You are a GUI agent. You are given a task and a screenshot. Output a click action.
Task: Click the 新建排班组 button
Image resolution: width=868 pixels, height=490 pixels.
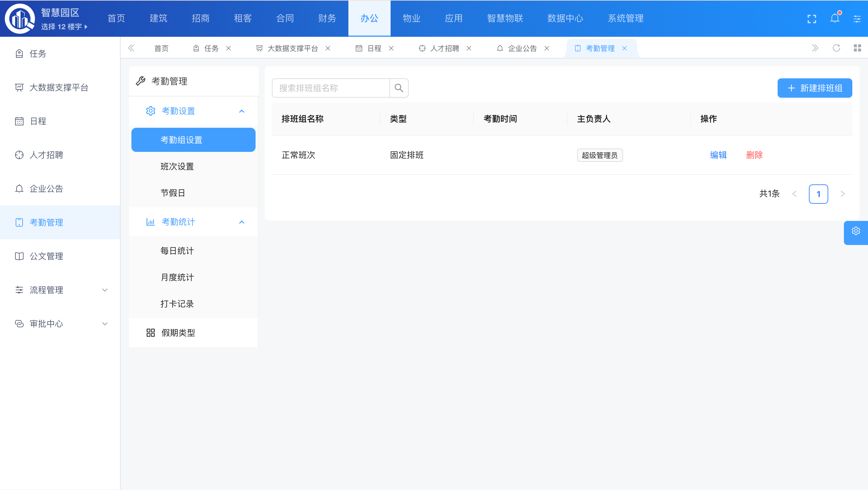pyautogui.click(x=814, y=88)
